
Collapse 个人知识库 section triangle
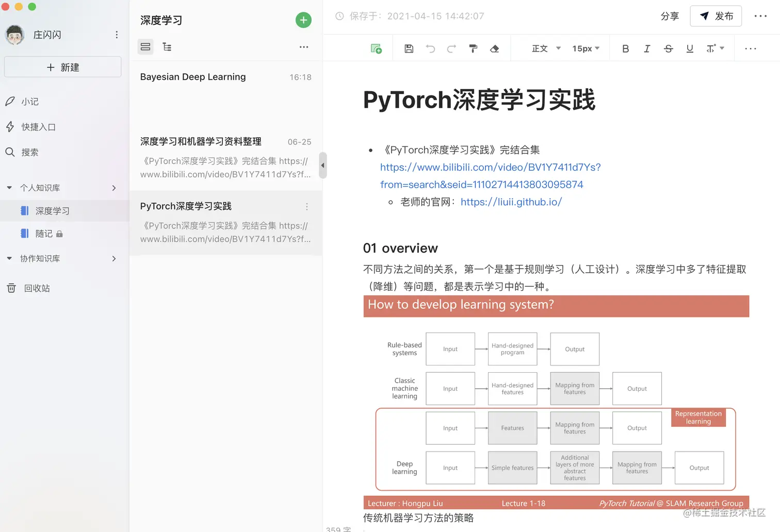pyautogui.click(x=9, y=188)
